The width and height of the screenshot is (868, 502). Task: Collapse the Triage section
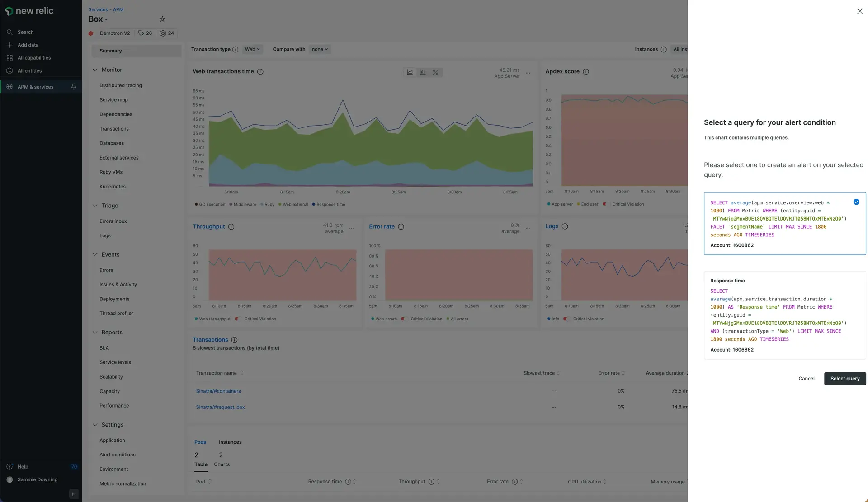pos(95,206)
